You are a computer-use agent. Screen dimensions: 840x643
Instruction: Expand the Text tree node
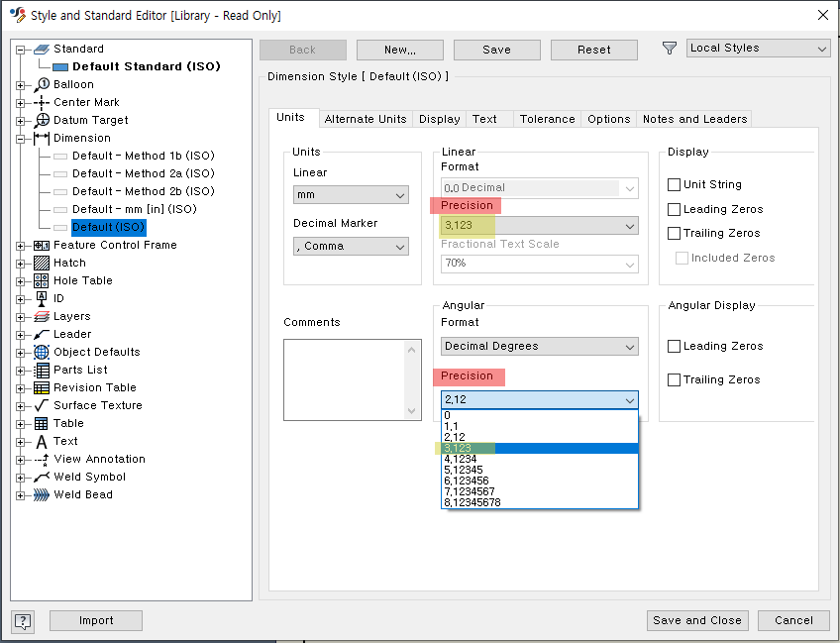(x=21, y=442)
